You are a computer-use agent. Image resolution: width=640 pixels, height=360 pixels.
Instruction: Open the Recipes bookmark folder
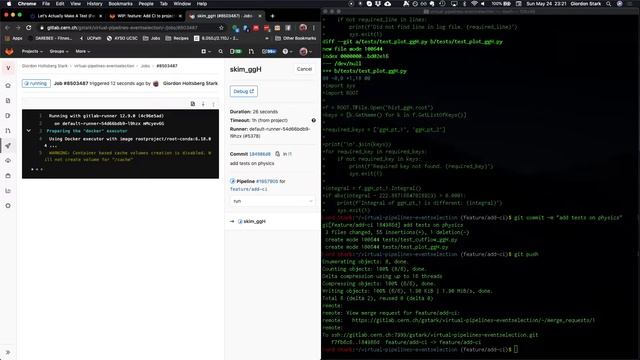pos(177,38)
